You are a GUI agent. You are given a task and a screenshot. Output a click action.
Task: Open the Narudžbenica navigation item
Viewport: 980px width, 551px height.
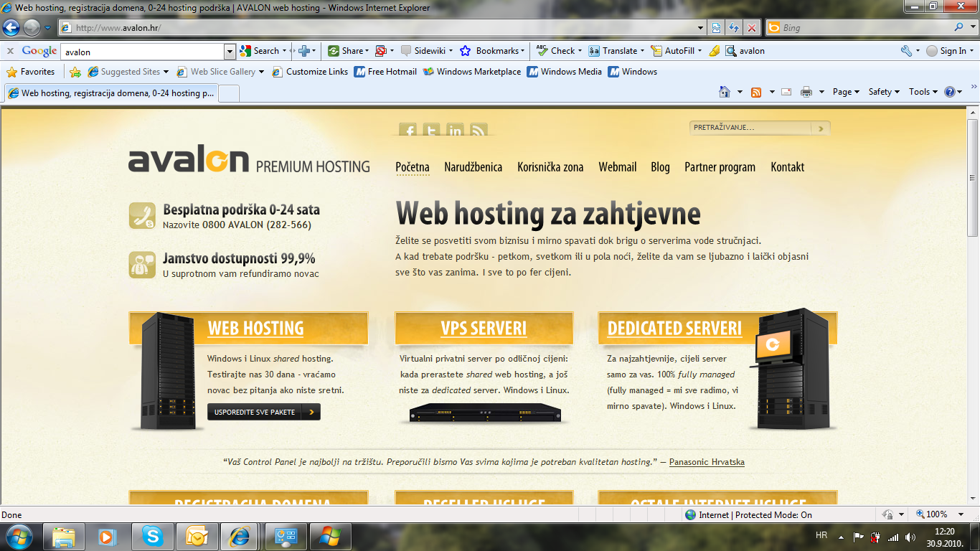click(x=473, y=167)
